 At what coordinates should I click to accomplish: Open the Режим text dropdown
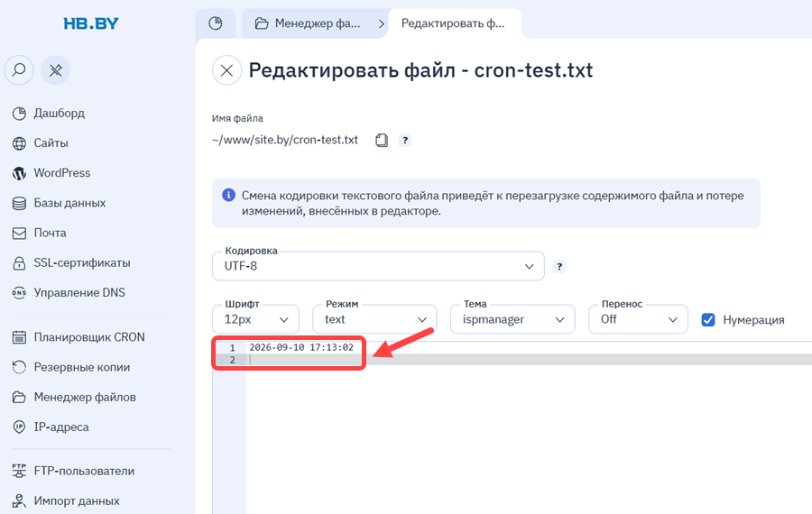coord(374,319)
